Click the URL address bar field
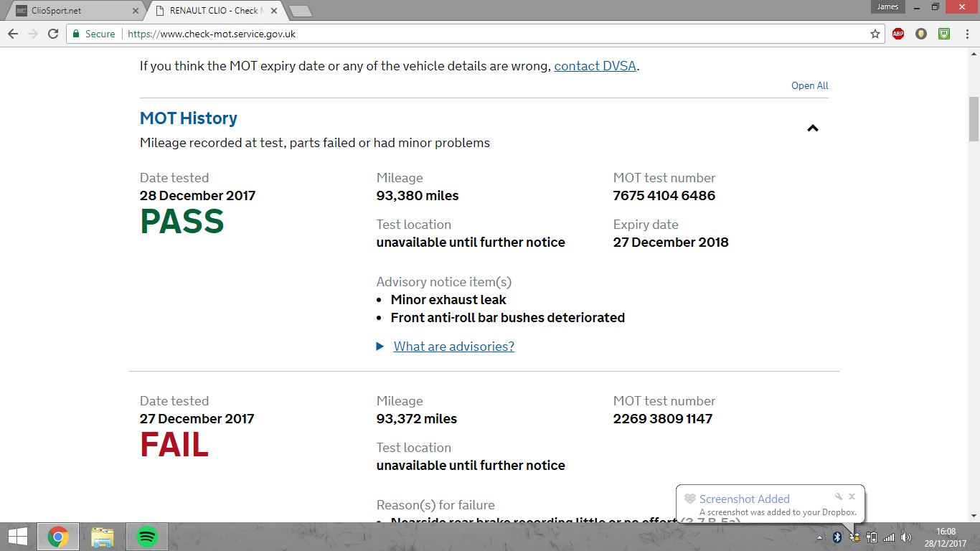The image size is (980, 551). pyautogui.click(x=495, y=34)
